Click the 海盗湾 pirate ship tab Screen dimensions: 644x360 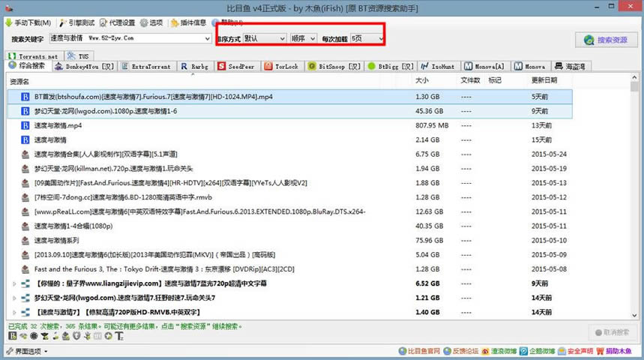pos(570,66)
